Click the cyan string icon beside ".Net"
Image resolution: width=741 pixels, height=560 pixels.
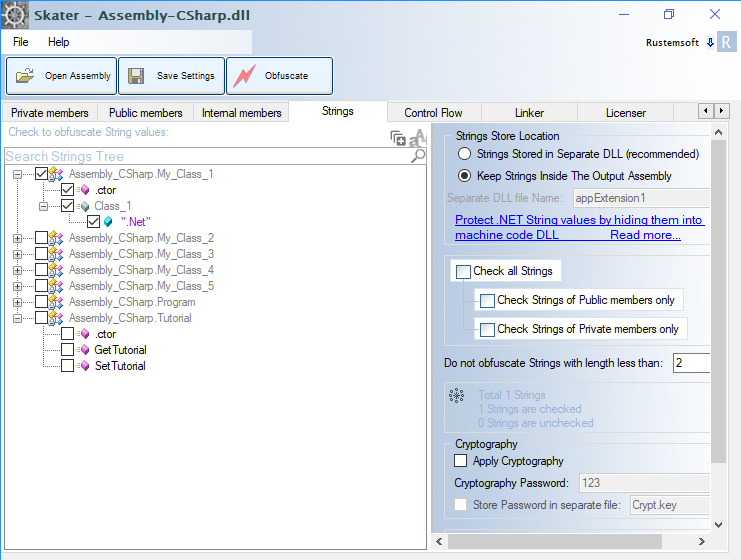point(108,222)
